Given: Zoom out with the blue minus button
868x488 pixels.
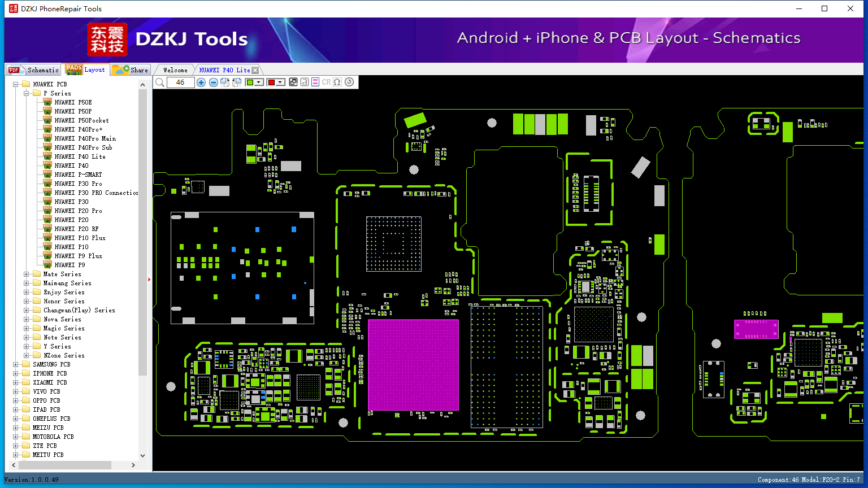Looking at the screenshot, I should [214, 82].
